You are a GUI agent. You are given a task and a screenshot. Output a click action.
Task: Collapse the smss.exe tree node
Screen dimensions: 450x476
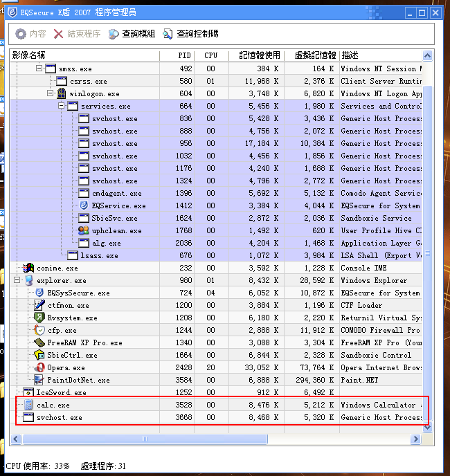39,68
